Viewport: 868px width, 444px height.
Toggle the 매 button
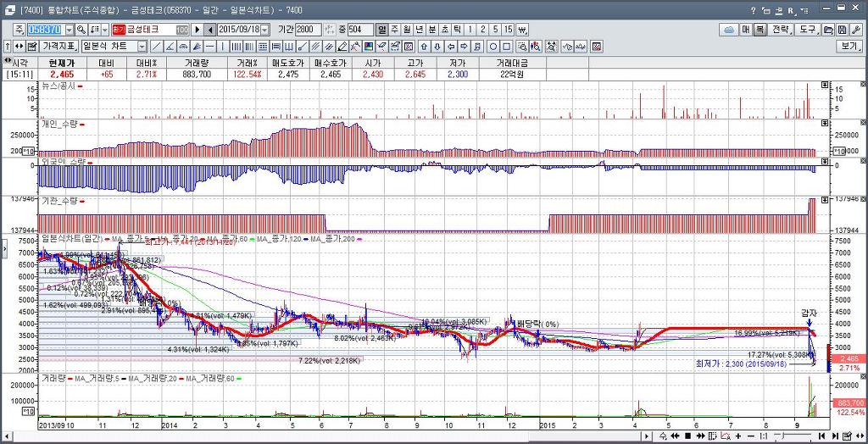(x=746, y=30)
